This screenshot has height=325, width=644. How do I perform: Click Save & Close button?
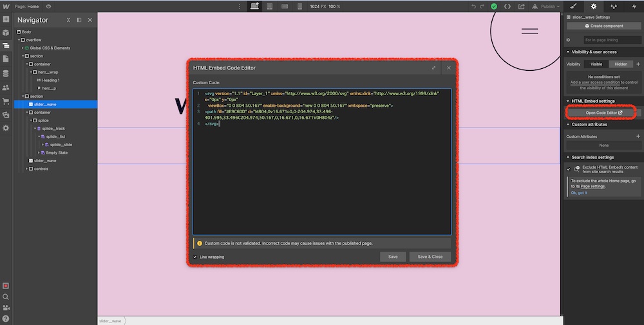(x=430, y=257)
